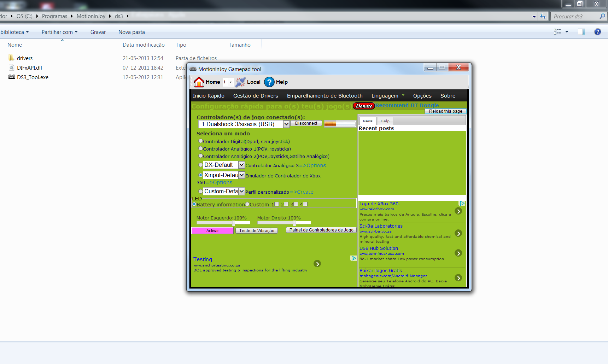Click arrow icon of Baixar Jogos Gratis ad
This screenshot has height=364, width=608.
458,278
